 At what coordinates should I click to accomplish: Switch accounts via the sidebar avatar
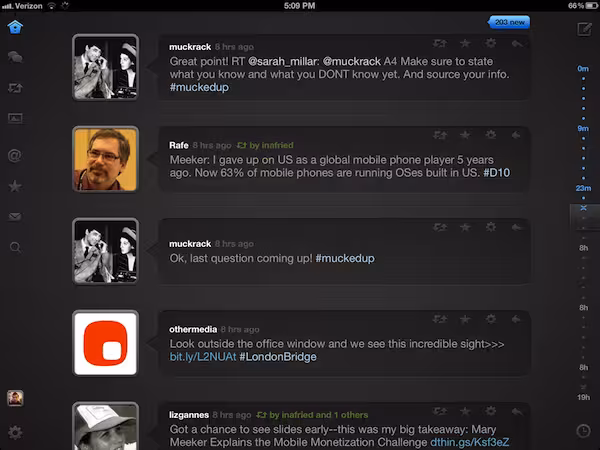(x=15, y=398)
